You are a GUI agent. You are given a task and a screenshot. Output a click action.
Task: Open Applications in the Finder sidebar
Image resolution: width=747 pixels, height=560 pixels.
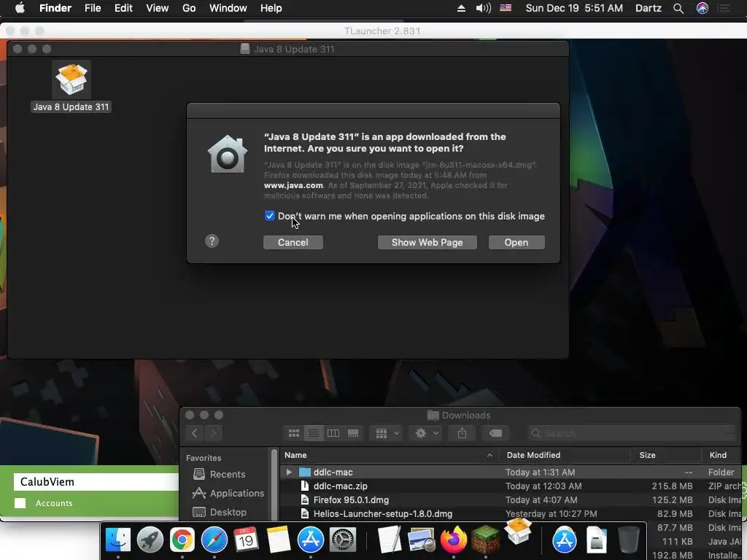(228, 493)
